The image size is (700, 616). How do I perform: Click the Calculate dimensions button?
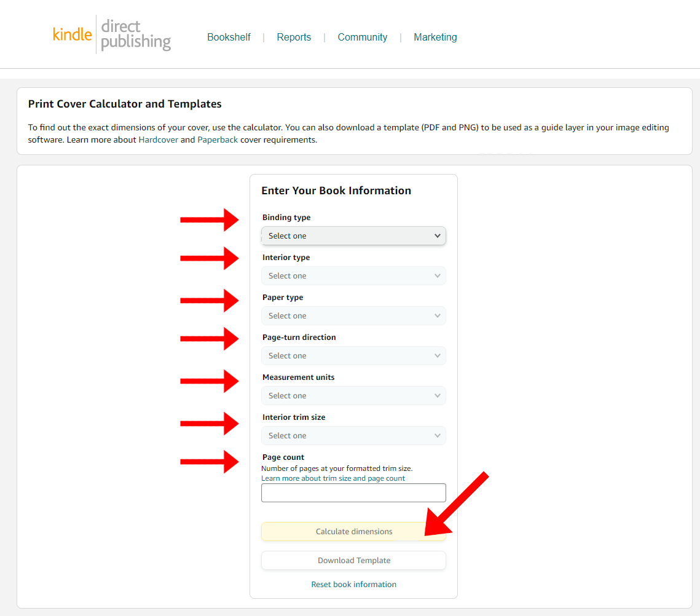coord(353,532)
